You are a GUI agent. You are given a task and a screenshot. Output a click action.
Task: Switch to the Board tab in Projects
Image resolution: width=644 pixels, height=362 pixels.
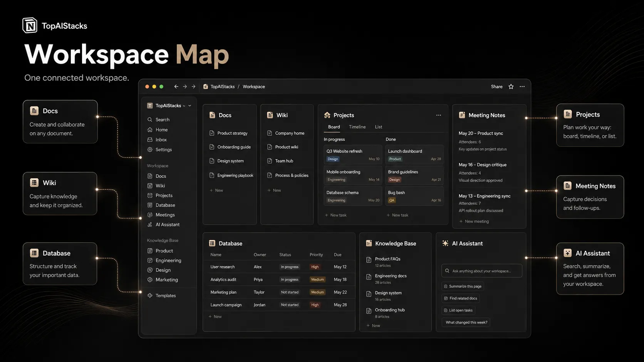tap(334, 127)
